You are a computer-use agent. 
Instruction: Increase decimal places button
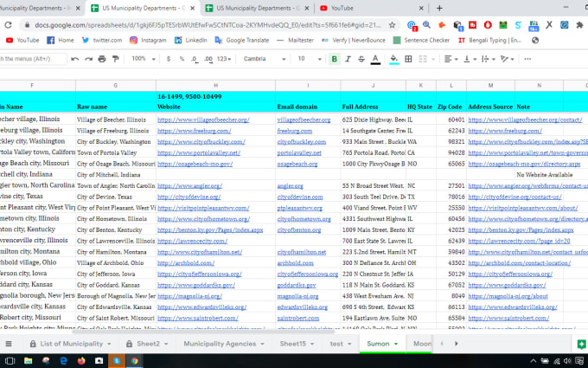click(208, 59)
